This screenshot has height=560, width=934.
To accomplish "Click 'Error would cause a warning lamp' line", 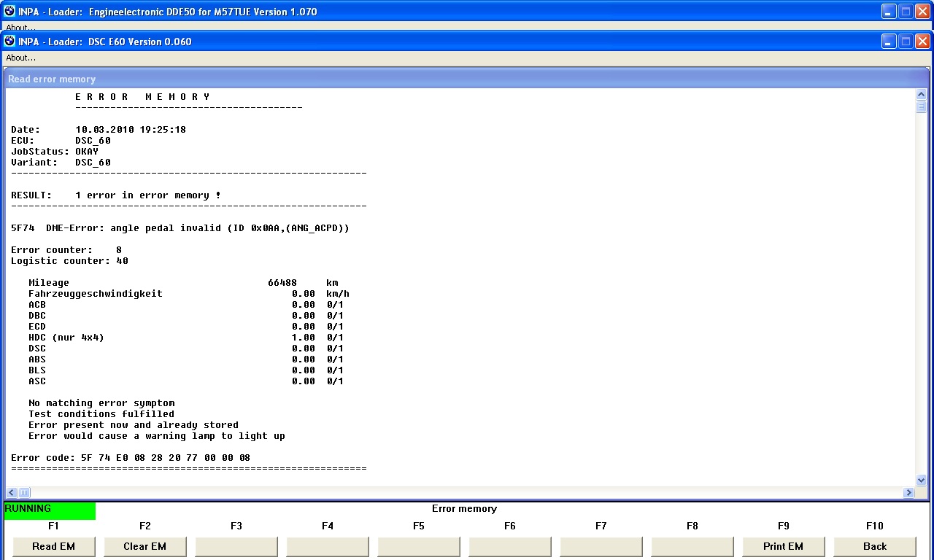I will click(x=157, y=436).
